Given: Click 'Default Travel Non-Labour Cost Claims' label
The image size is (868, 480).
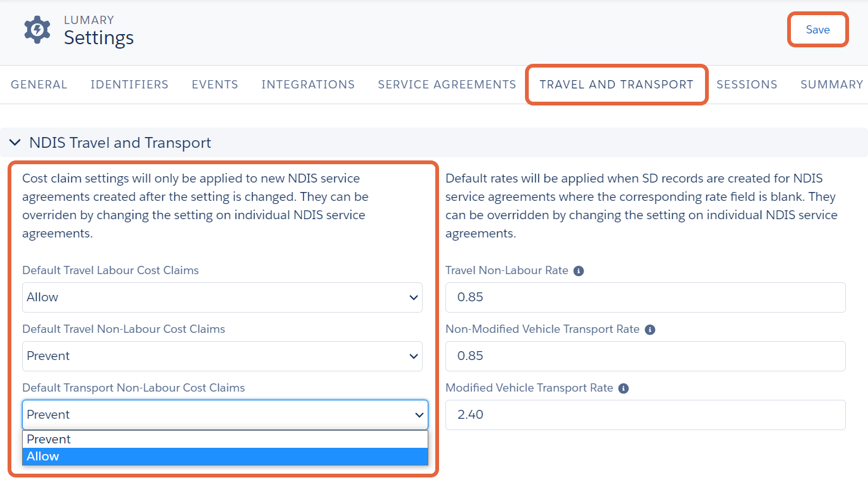Looking at the screenshot, I should point(124,329).
